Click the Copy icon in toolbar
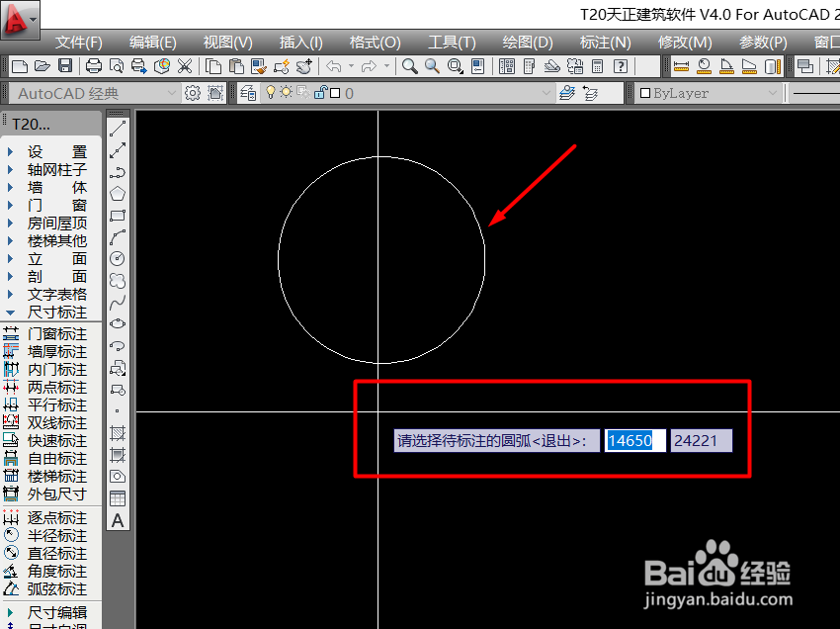The width and height of the screenshot is (840, 629). 213,66
